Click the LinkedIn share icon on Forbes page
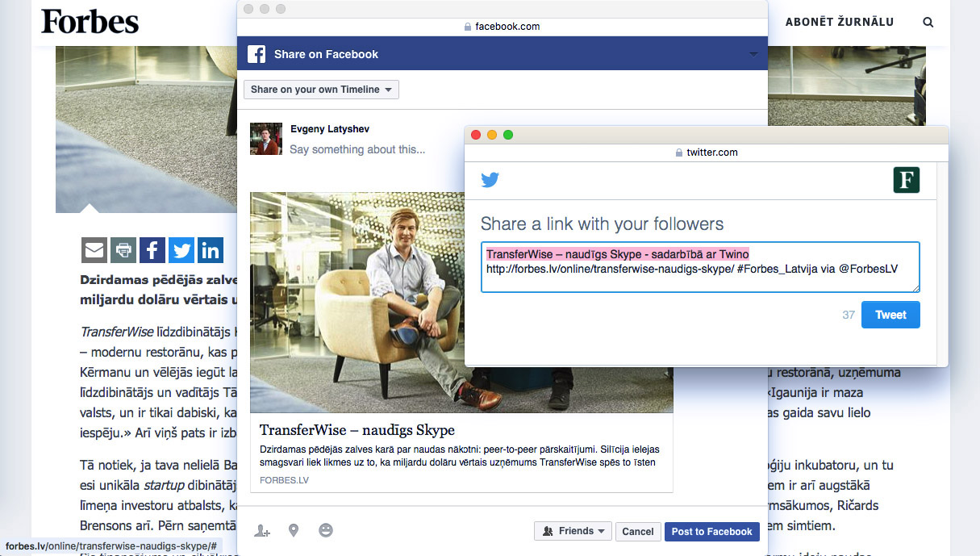 click(211, 250)
